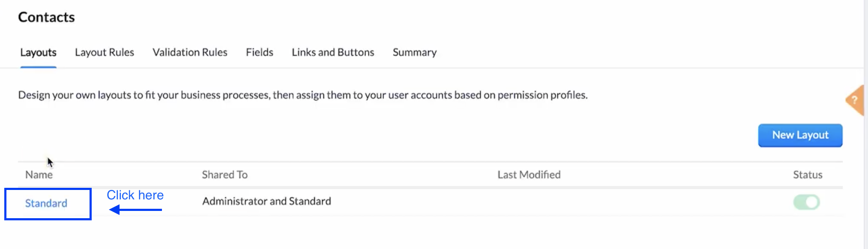Click the blue arrow pointing to Standard

pos(135,210)
